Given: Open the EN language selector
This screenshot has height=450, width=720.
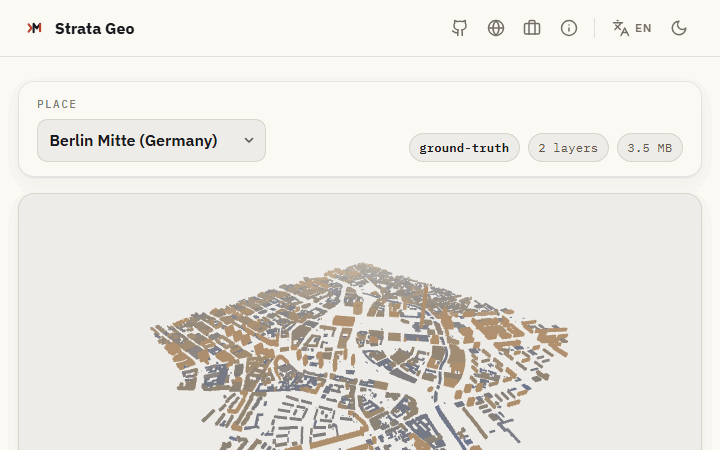Looking at the screenshot, I should (643, 28).
